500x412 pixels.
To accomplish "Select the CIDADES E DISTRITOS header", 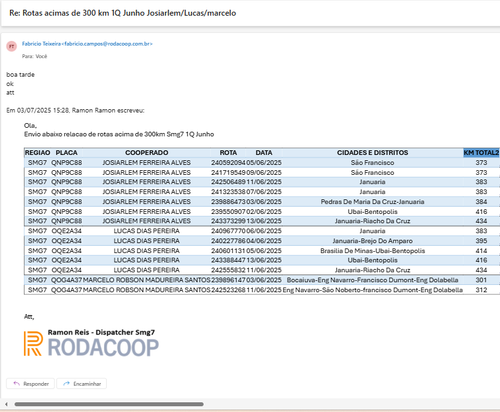I will (x=372, y=153).
